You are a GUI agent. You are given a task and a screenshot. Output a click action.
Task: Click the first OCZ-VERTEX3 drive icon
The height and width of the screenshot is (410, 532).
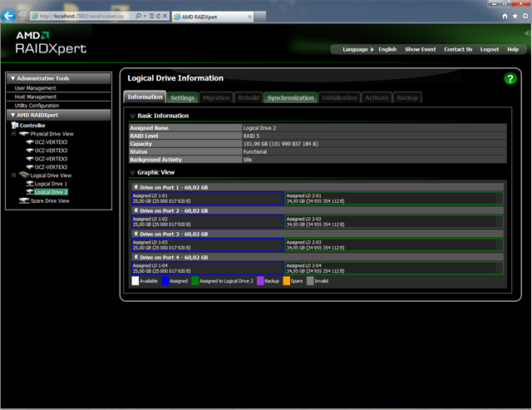(30, 142)
